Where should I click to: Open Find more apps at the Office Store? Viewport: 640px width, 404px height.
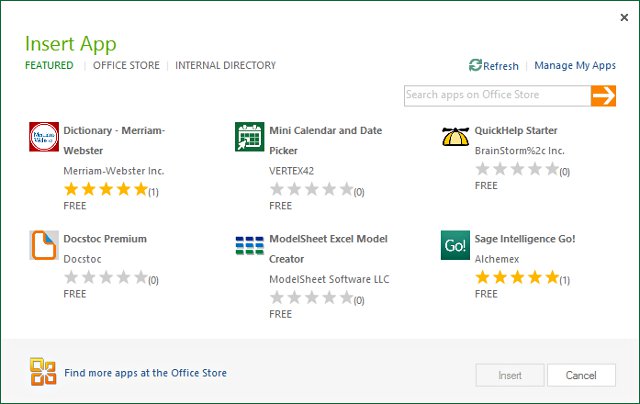[145, 373]
